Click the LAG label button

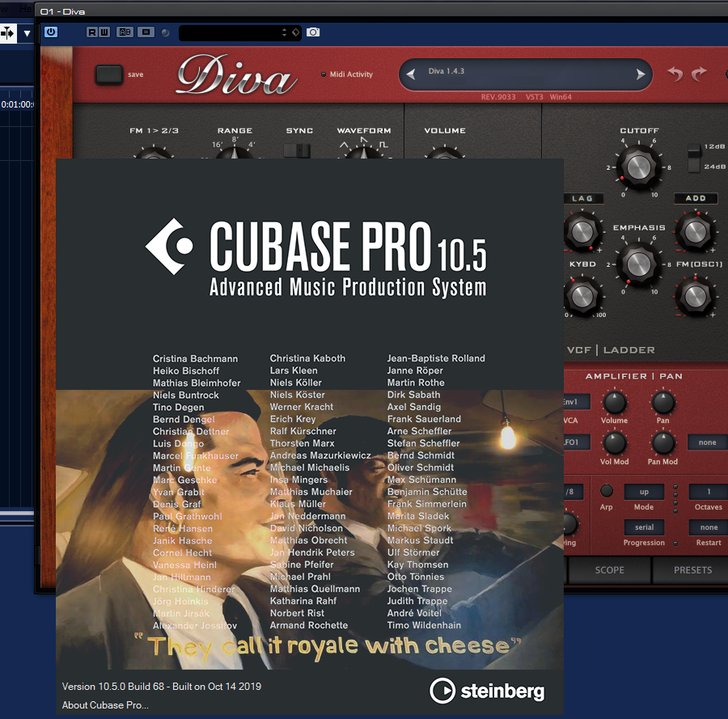pyautogui.click(x=582, y=198)
